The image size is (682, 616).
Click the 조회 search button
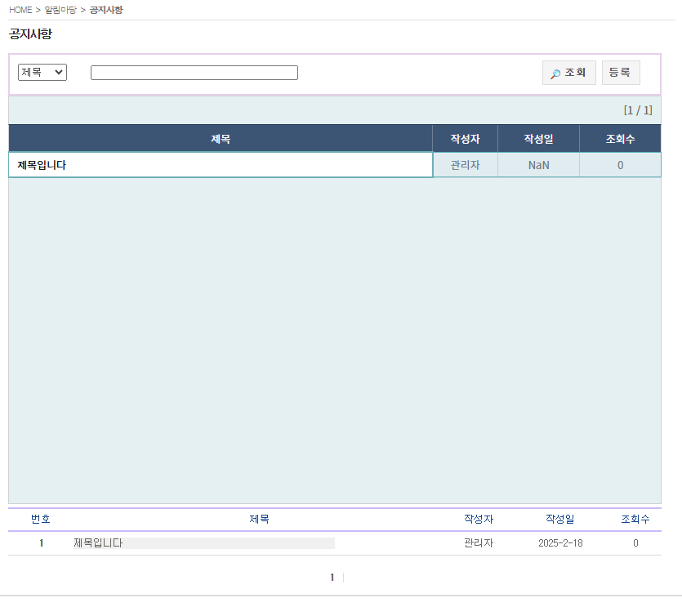click(569, 73)
